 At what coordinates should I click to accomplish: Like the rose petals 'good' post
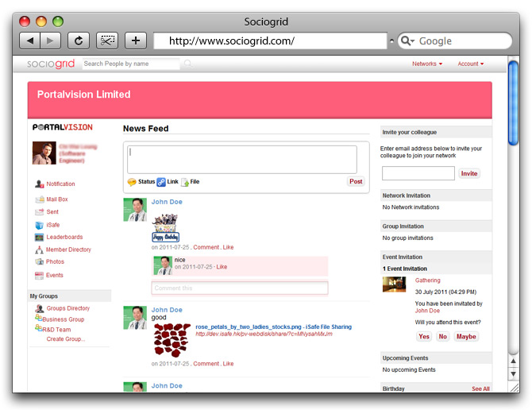(229, 363)
